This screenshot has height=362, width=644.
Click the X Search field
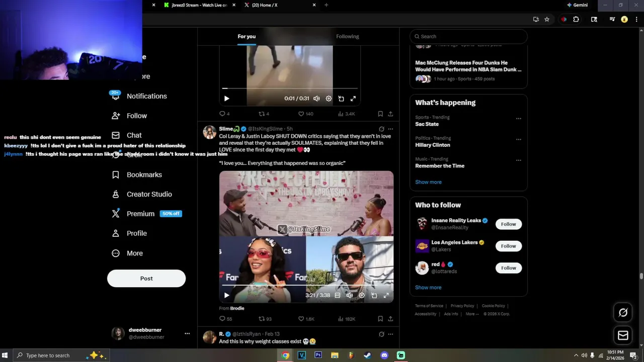coord(468,36)
